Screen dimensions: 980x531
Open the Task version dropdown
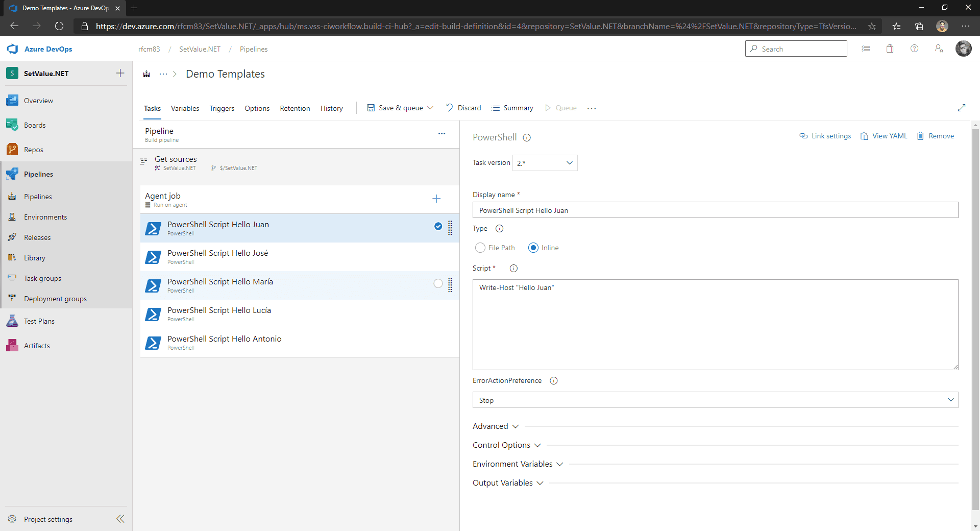545,163
